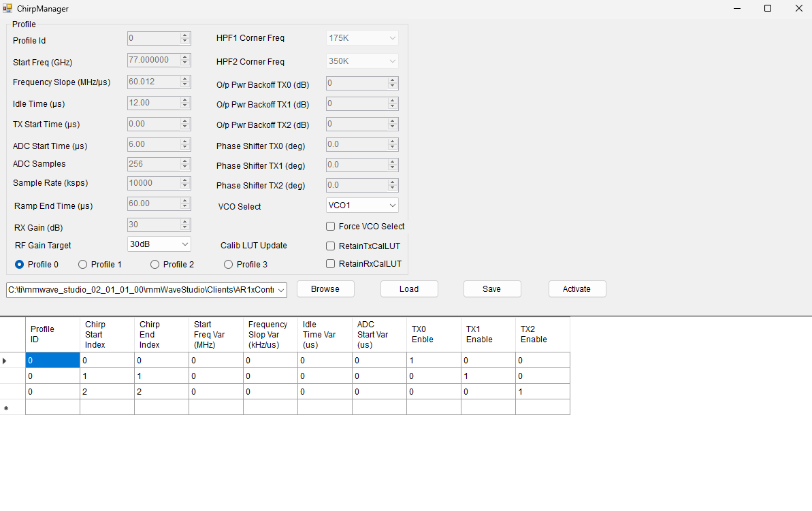Image resolution: width=812 pixels, height=511 pixels.
Task: Click the current row arrow indicator header
Action: pos(12,361)
